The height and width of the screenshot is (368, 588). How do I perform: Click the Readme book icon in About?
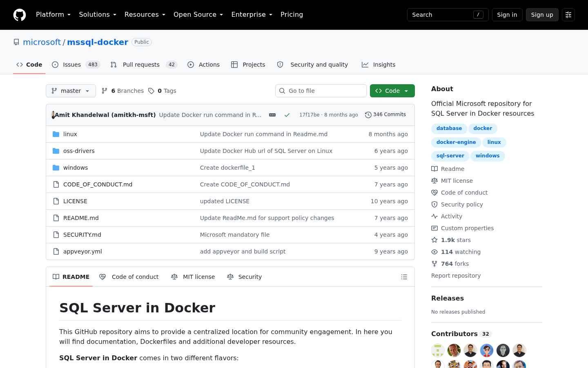(434, 169)
